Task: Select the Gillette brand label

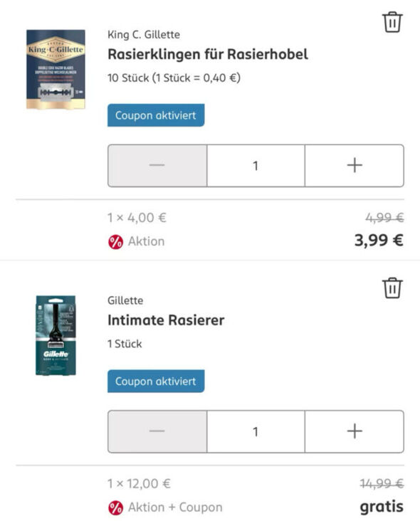Action: pyautogui.click(x=125, y=300)
